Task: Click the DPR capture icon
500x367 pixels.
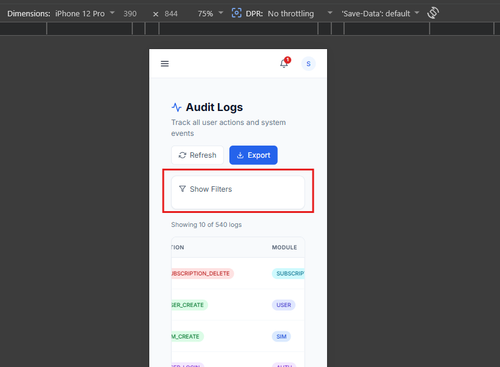Action: coord(236,13)
